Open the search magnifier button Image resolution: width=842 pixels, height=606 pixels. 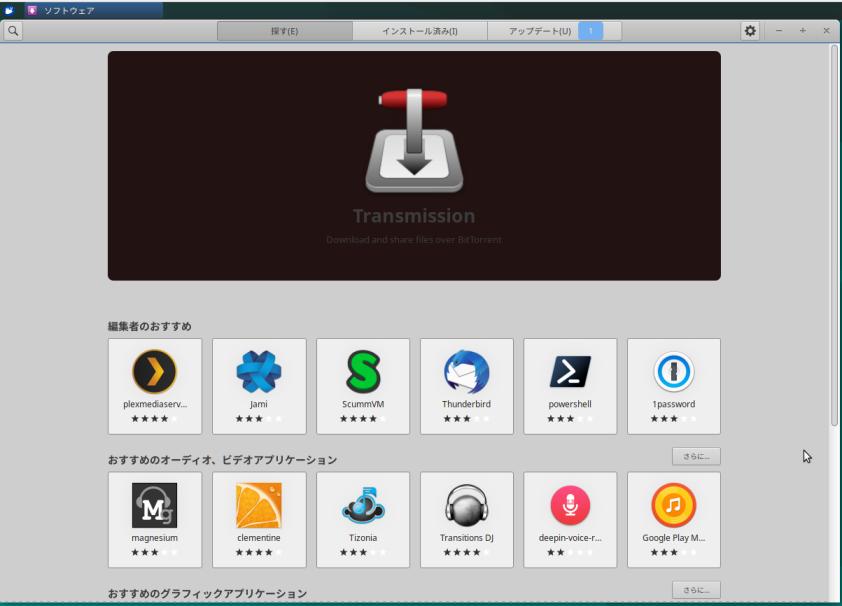click(13, 31)
